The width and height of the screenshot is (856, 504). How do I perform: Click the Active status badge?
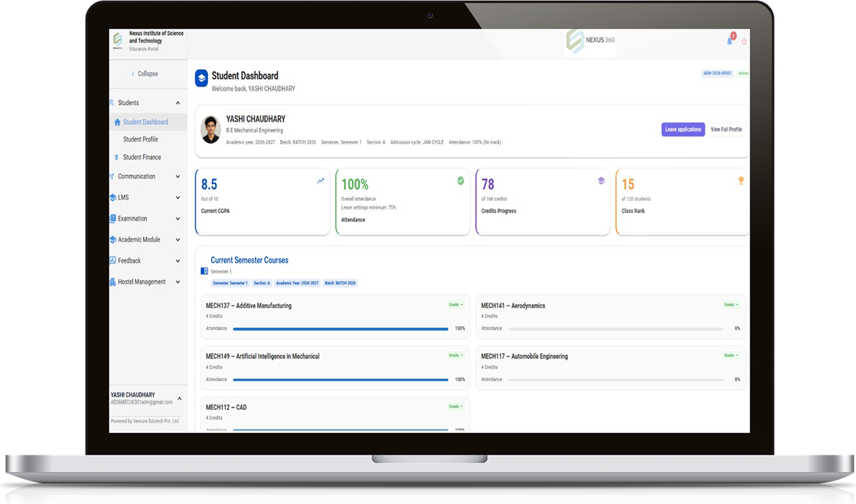click(743, 73)
